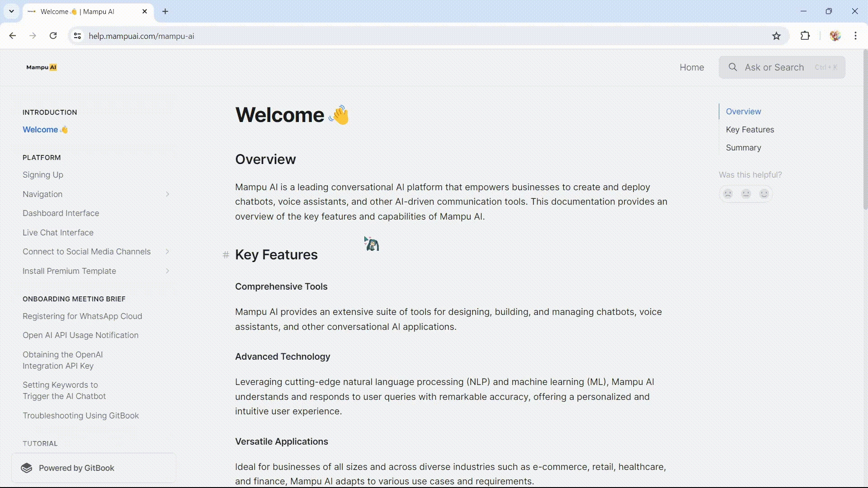Click the neutral face feedback icon

point(746,194)
